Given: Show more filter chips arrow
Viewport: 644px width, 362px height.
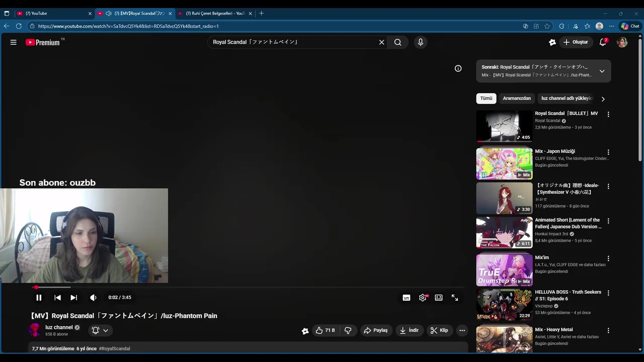Looking at the screenshot, I should [603, 99].
